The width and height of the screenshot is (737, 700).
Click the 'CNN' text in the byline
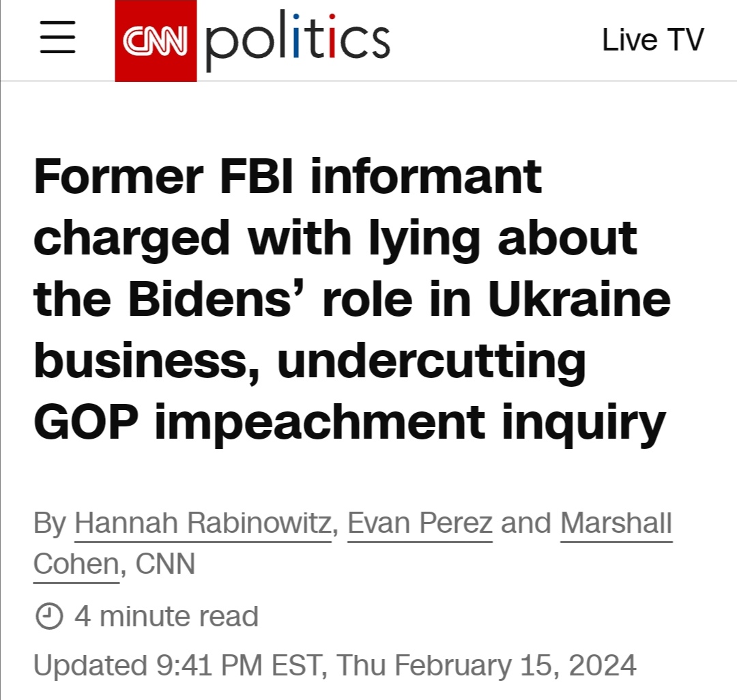[165, 564]
